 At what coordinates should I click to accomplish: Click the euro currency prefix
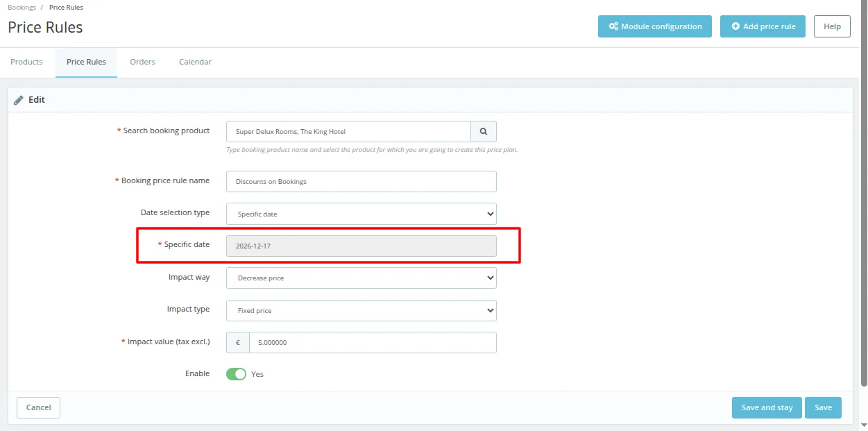(238, 342)
